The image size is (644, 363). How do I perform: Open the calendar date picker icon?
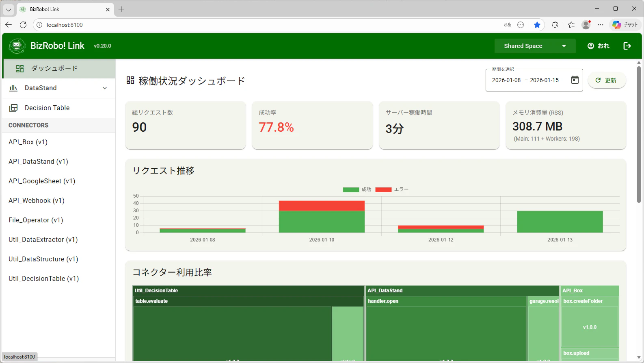pyautogui.click(x=575, y=80)
